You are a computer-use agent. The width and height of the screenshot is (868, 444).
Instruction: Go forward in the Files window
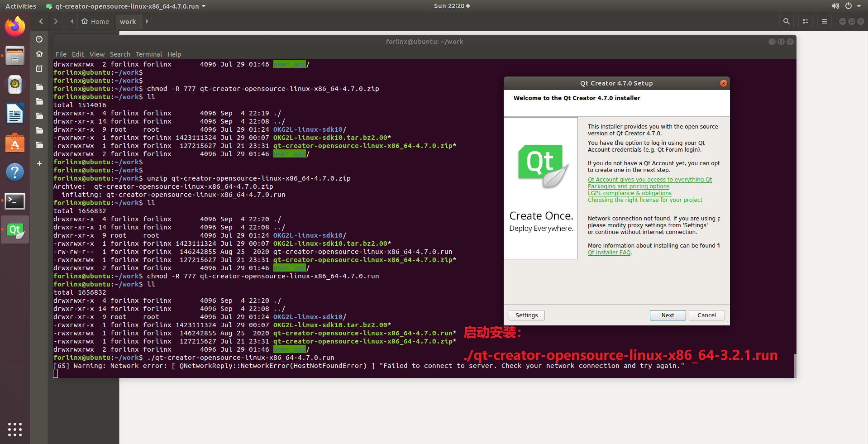tap(56, 21)
